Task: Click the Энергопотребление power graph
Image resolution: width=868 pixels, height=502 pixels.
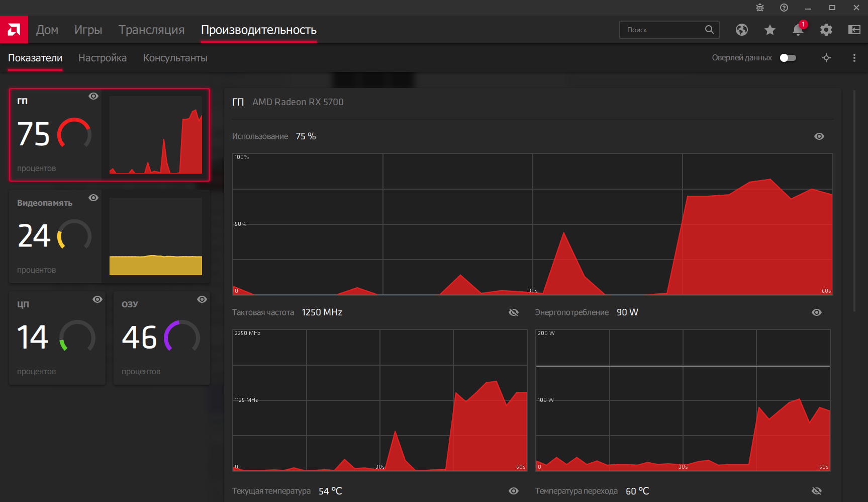Action: pyautogui.click(x=683, y=400)
